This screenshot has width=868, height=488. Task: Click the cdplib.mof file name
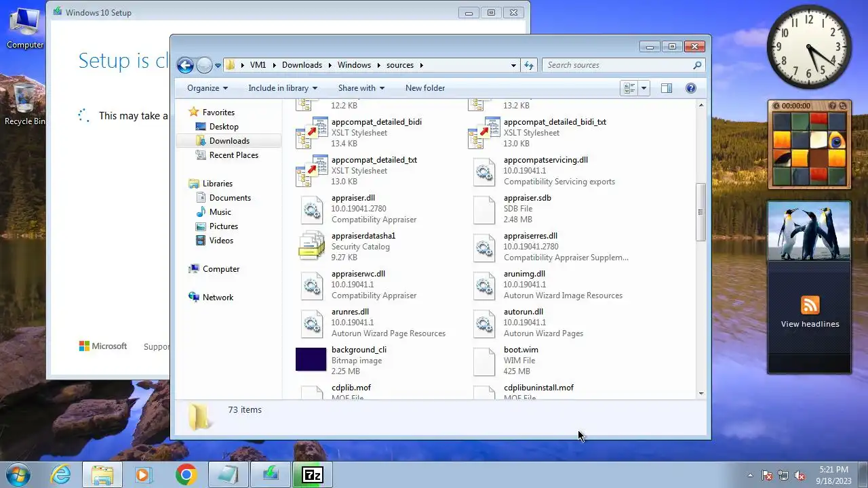pyautogui.click(x=351, y=388)
